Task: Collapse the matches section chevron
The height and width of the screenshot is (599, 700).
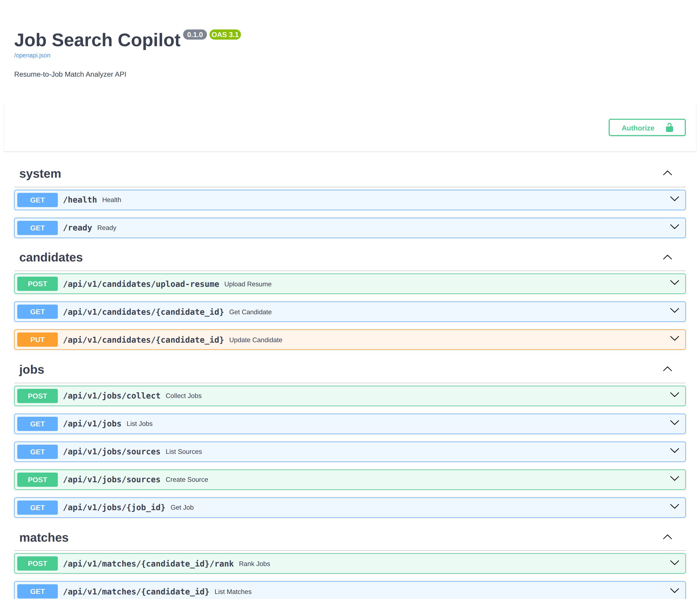Action: click(x=667, y=537)
